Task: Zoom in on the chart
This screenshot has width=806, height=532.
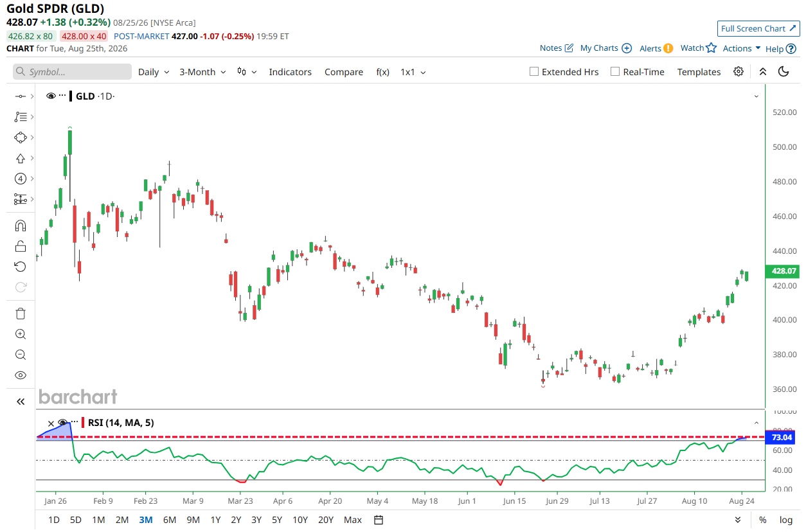Action: [x=20, y=334]
